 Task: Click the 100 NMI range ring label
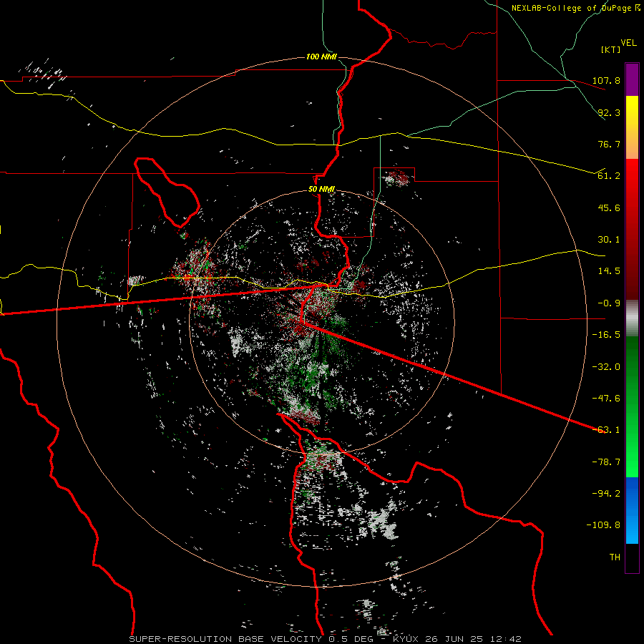click(x=321, y=57)
